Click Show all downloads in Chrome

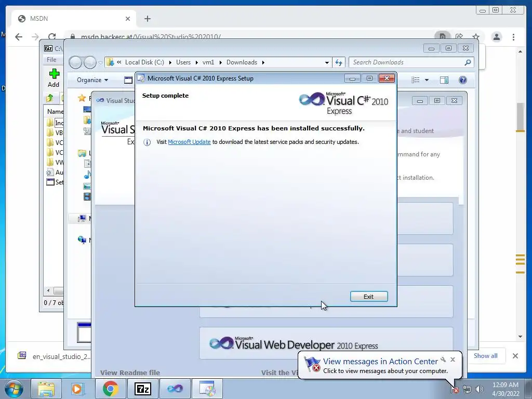tap(486, 355)
